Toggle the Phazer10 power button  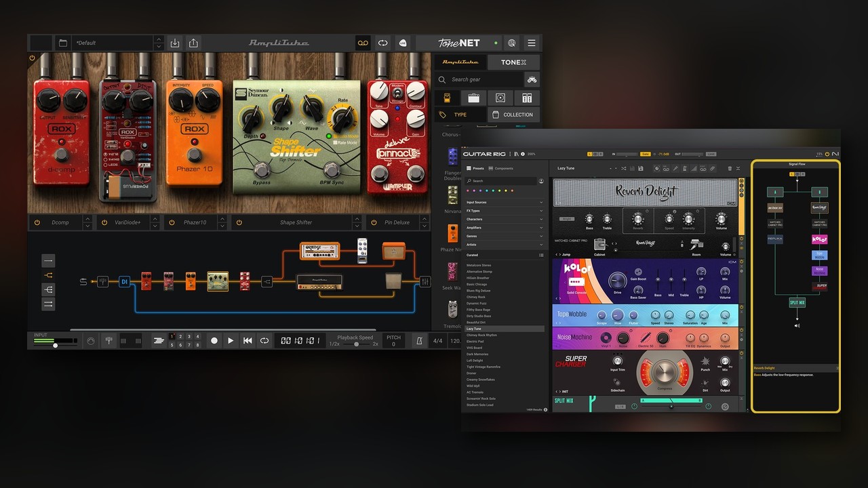[172, 222]
